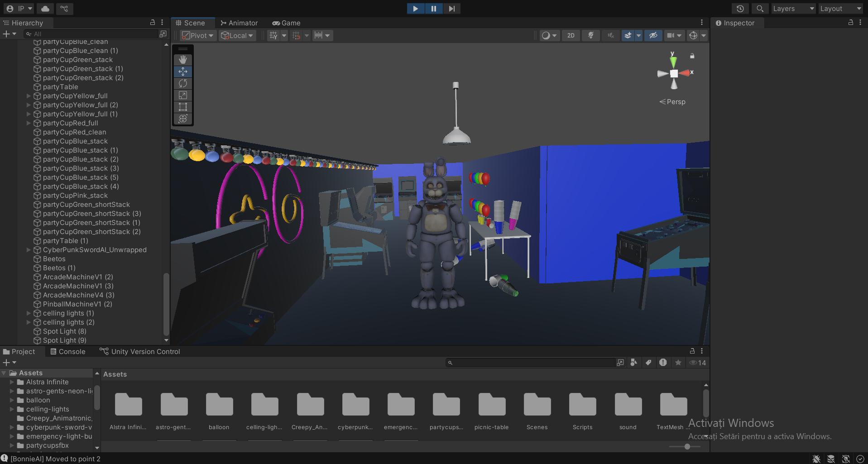Select the Scale tool
Image resolution: width=868 pixels, height=464 pixels.
[183, 95]
